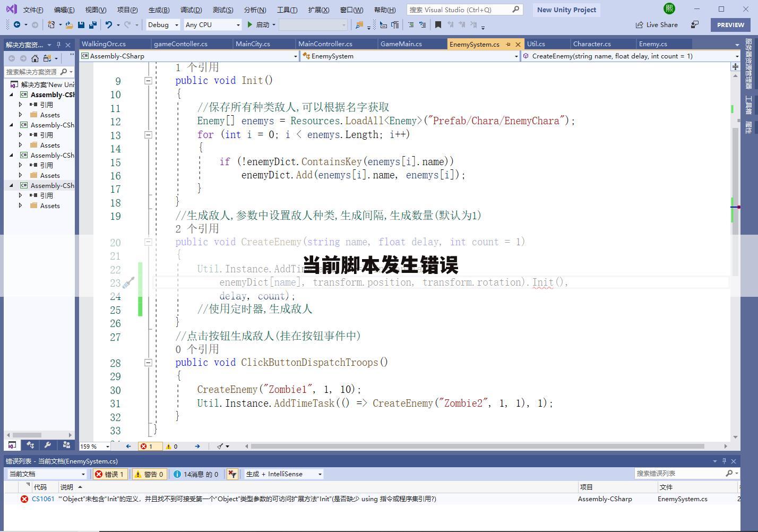Viewport: 758px width, 532px height.
Task: Open the 工具(T) menu
Action: (287, 10)
